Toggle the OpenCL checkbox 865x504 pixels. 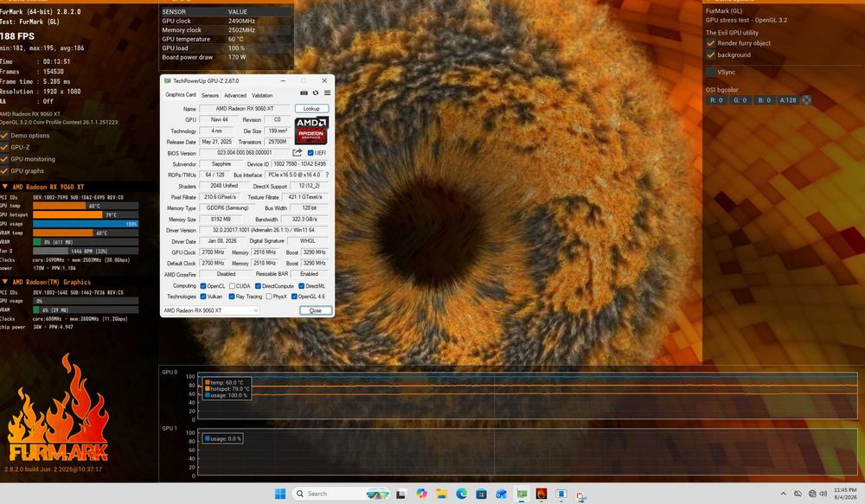(x=203, y=285)
